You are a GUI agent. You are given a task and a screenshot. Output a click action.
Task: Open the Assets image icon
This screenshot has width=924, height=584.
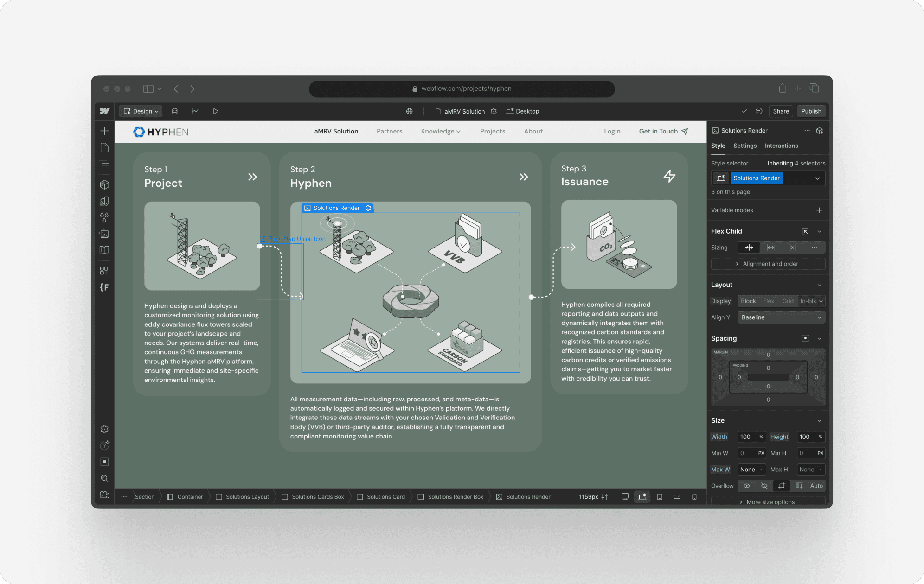tap(104, 234)
